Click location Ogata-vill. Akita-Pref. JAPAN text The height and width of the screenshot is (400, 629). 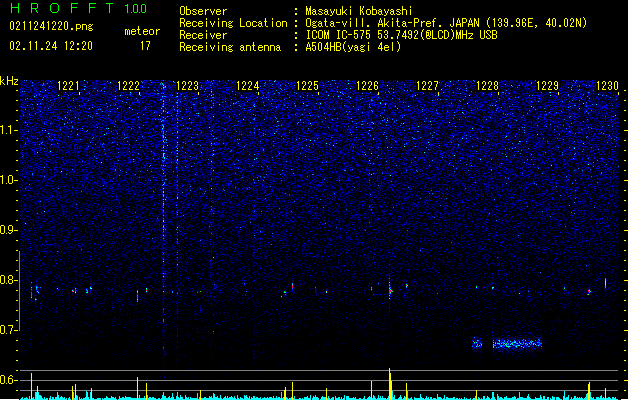click(446, 23)
